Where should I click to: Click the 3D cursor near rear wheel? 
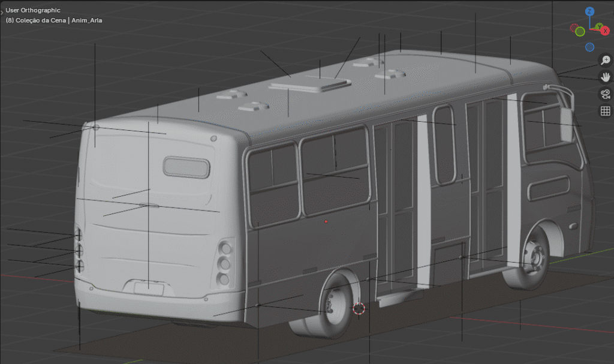coord(359,308)
